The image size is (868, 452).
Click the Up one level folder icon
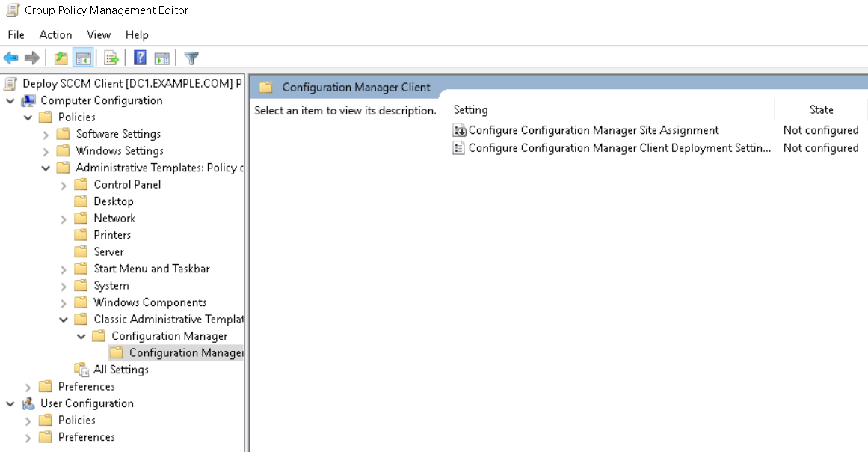click(x=61, y=58)
